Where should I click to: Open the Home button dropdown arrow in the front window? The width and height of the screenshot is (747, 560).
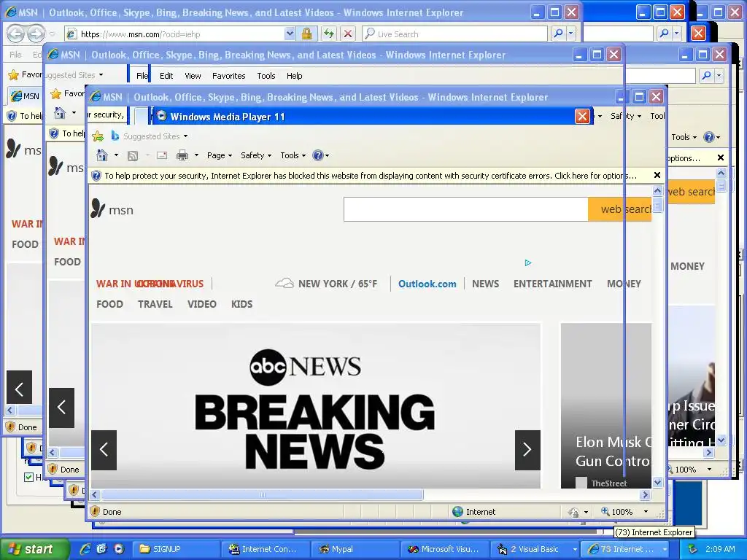click(116, 155)
